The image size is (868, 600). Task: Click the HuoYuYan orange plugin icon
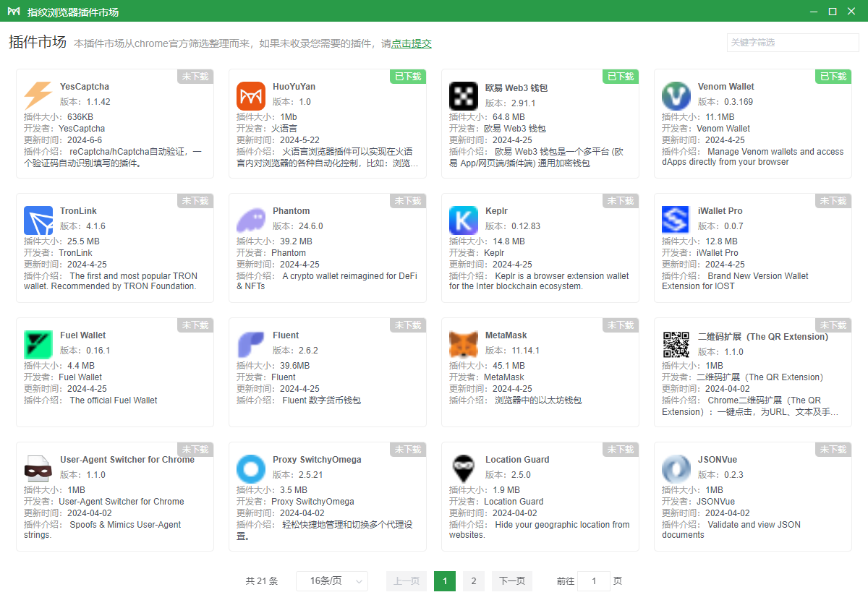coord(251,96)
